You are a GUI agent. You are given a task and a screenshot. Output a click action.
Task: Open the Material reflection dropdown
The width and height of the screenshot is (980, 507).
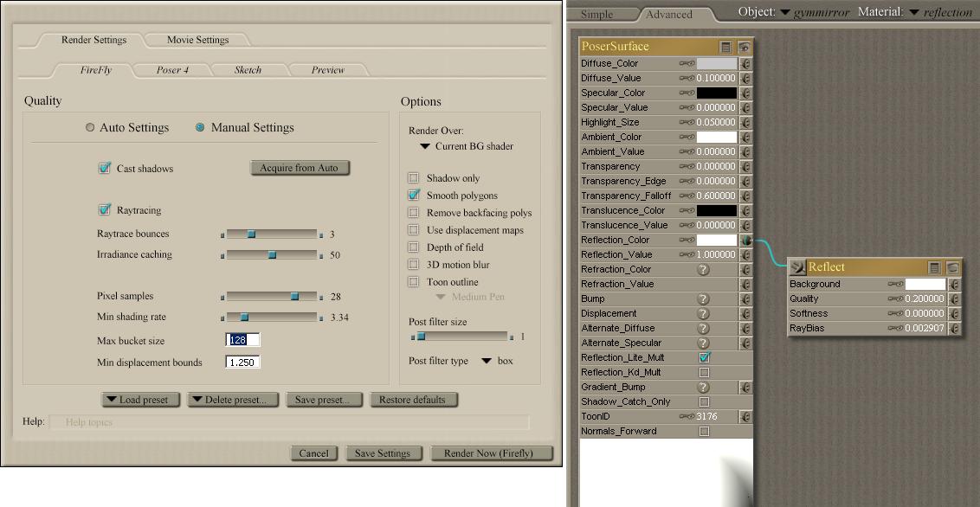[941, 12]
